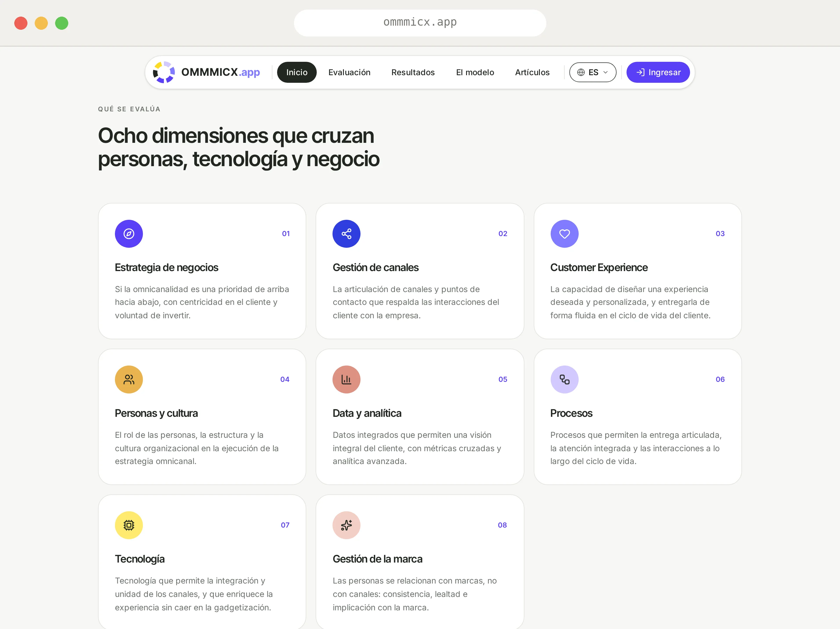Click the compass icon on Estrategia de negocios

(129, 234)
